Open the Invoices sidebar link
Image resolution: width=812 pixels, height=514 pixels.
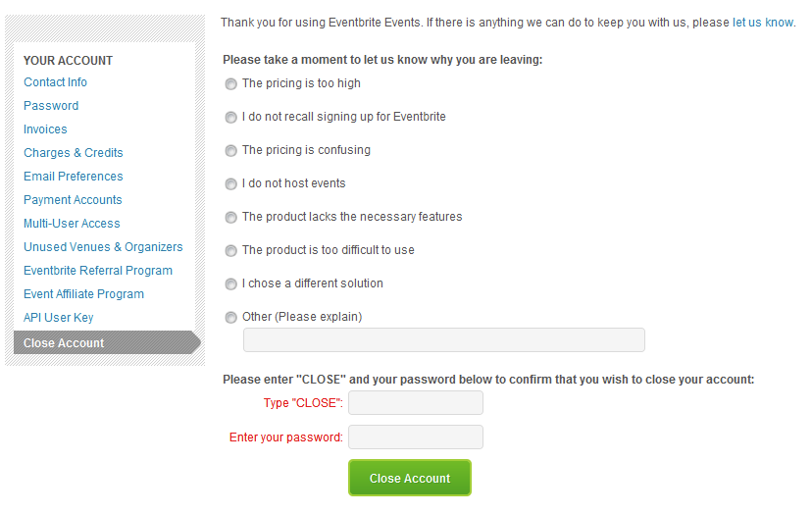click(45, 129)
